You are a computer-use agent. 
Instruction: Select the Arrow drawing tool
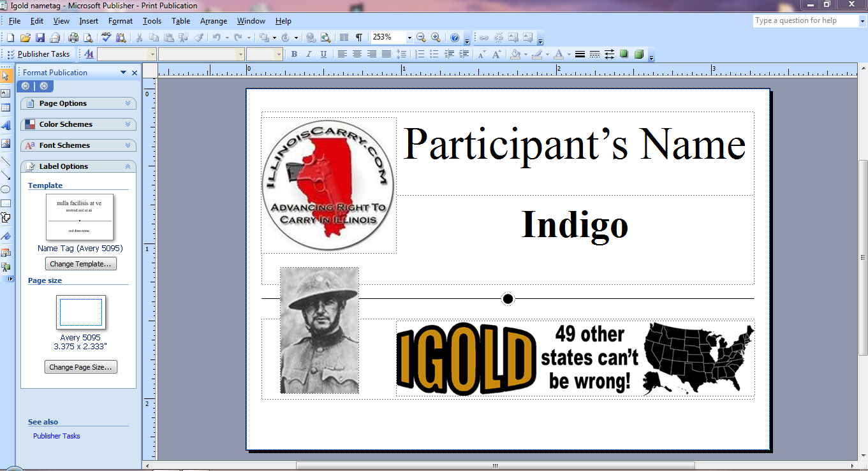tap(6, 175)
